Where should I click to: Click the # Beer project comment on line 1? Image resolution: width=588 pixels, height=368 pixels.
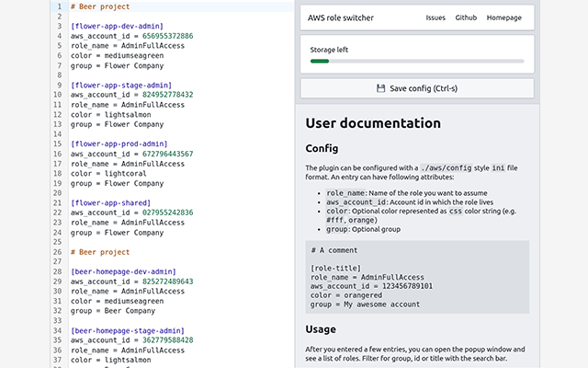[x=100, y=6]
